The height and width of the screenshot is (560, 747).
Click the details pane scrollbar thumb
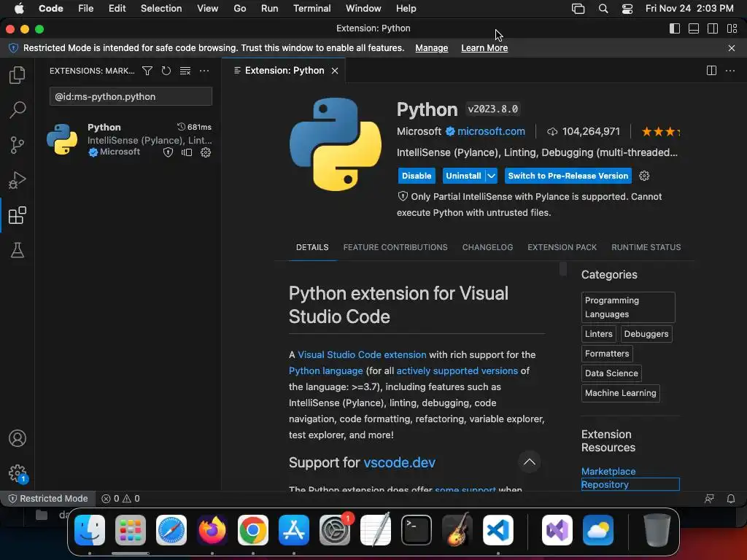click(x=562, y=268)
